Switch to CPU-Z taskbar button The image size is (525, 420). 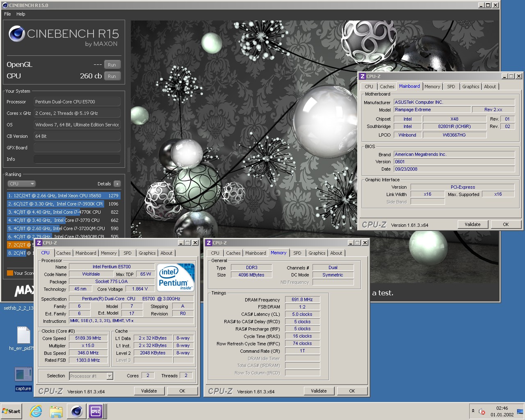pyautogui.click(x=96, y=411)
